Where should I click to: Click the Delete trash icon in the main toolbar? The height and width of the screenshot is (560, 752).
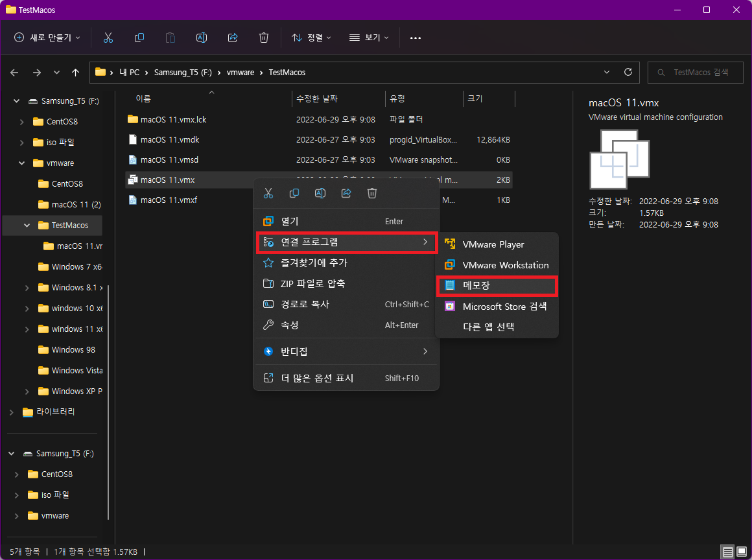pos(264,38)
